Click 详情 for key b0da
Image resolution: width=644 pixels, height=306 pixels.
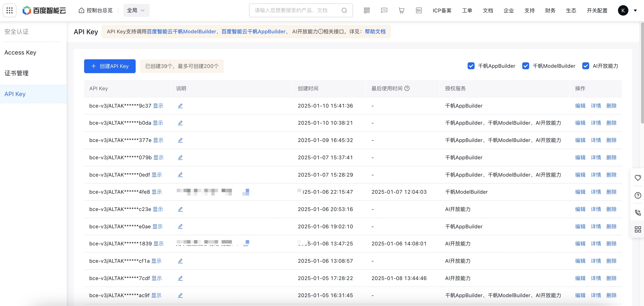pos(596,123)
